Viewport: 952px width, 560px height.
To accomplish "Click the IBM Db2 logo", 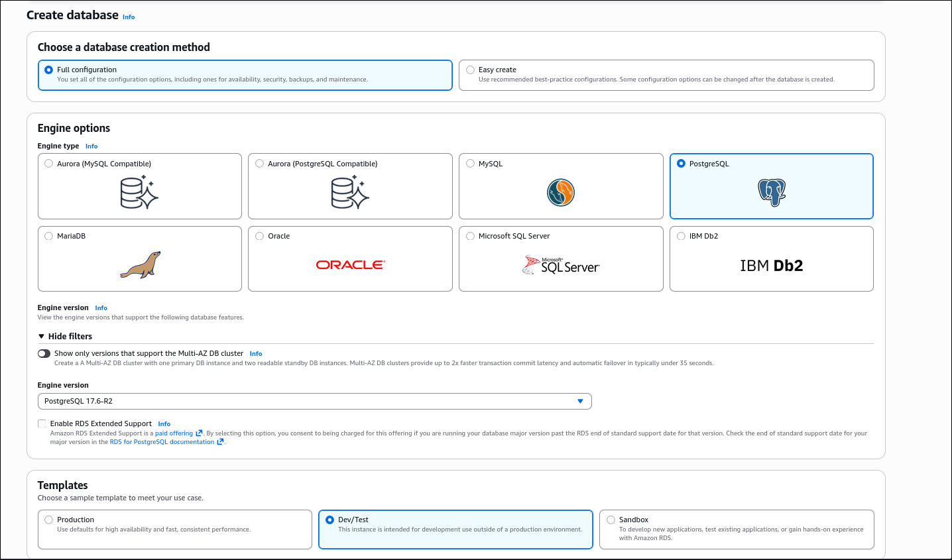I will 772,266.
